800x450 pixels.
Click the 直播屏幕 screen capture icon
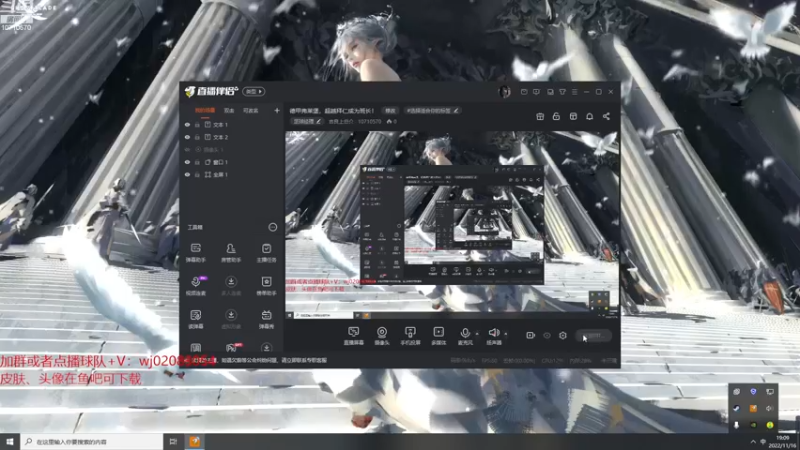pos(353,332)
